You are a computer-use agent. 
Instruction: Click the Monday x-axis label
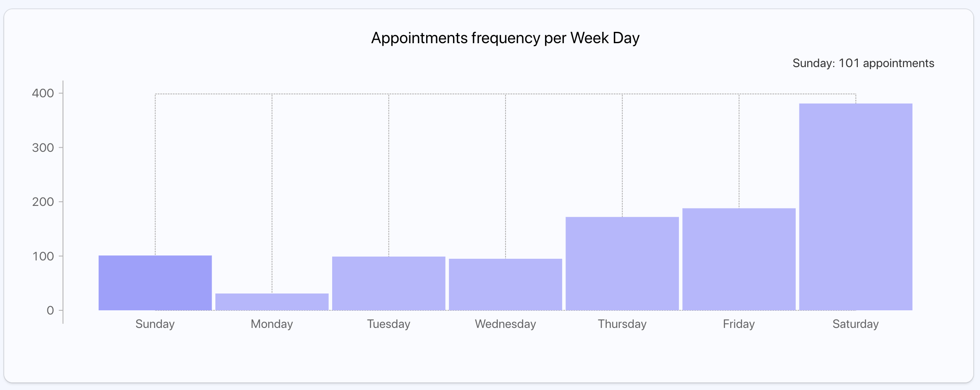(x=272, y=324)
